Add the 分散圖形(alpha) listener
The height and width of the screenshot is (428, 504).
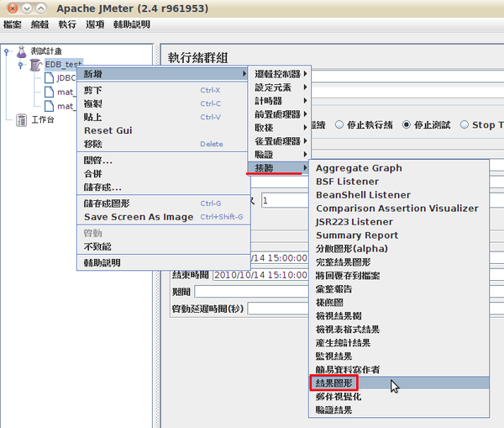pos(399,249)
